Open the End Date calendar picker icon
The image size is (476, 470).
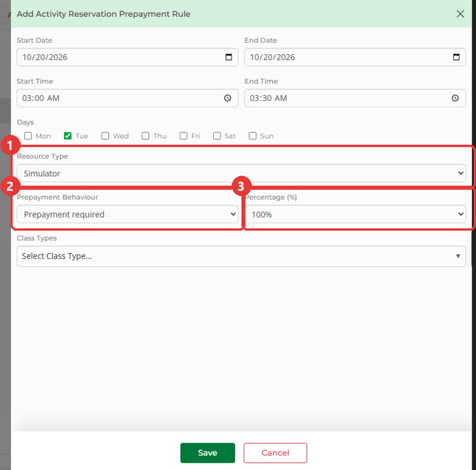(456, 57)
